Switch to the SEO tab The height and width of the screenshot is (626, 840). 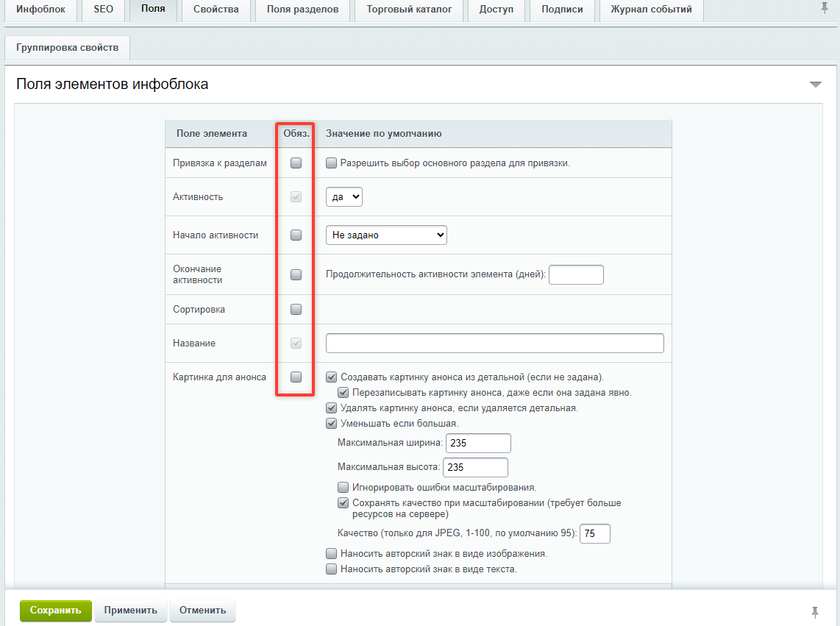point(104,9)
